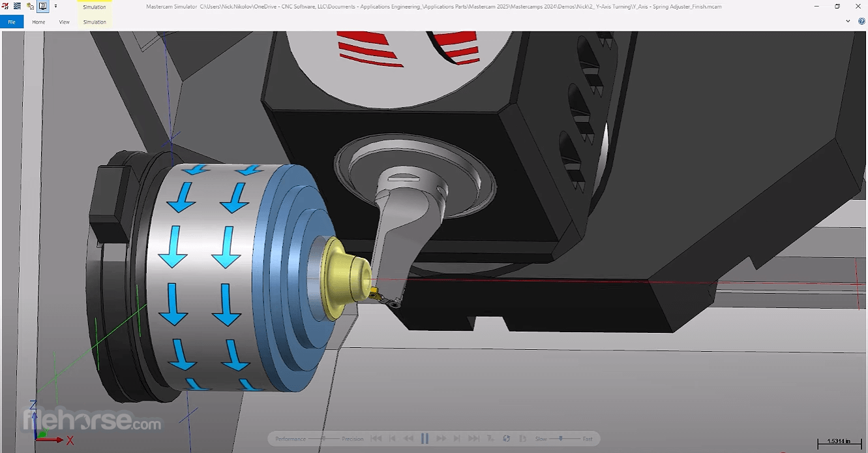Jump to start of simulation
This screenshot has width=868, height=453.
click(x=376, y=439)
